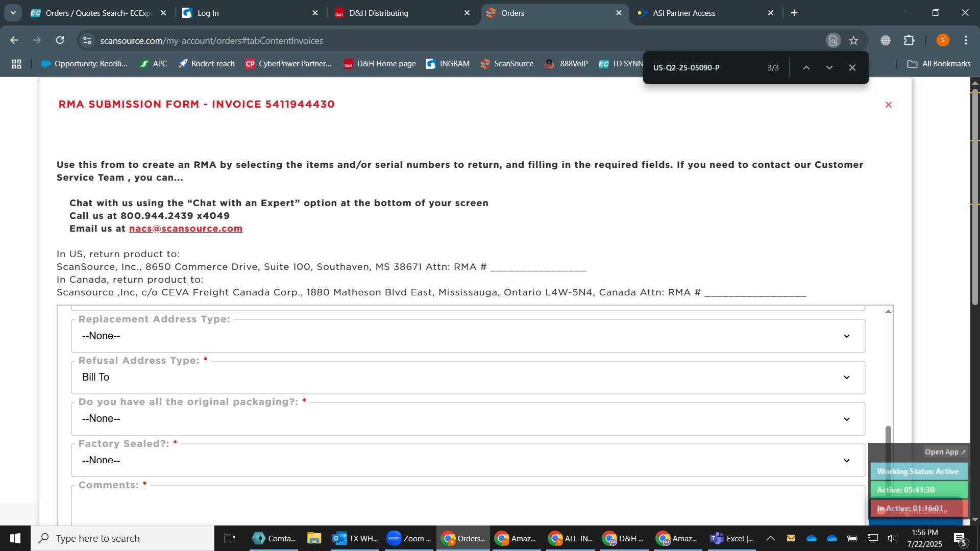Viewport: 980px width, 551px height.
Task: Open Zoom from the taskbar
Action: (x=409, y=538)
